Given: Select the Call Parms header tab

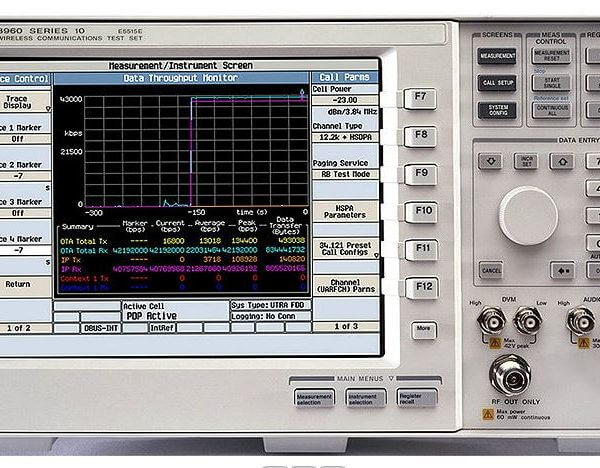Looking at the screenshot, I should click(x=345, y=78).
